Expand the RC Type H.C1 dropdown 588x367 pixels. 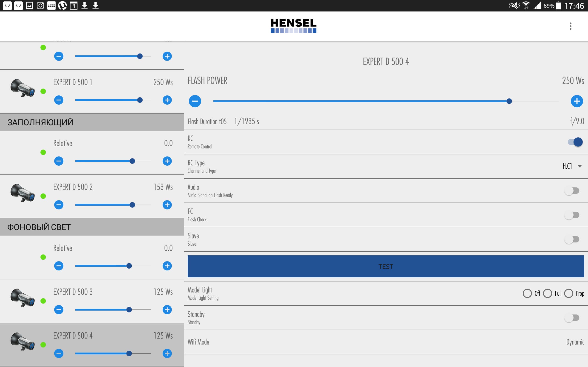pyautogui.click(x=572, y=166)
